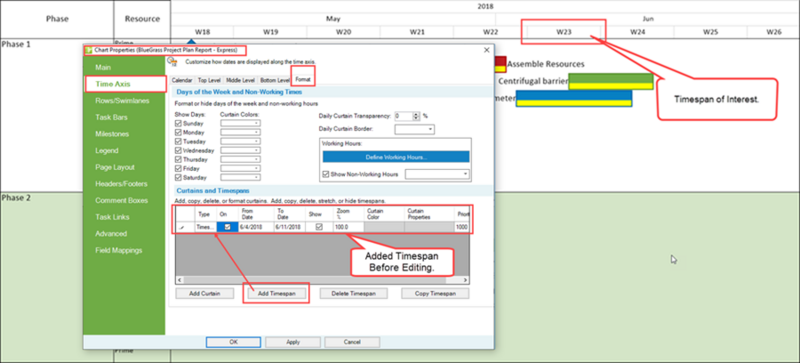This screenshot has width=800, height=363.
Task: Click the Add Curtain button
Action: click(x=205, y=294)
